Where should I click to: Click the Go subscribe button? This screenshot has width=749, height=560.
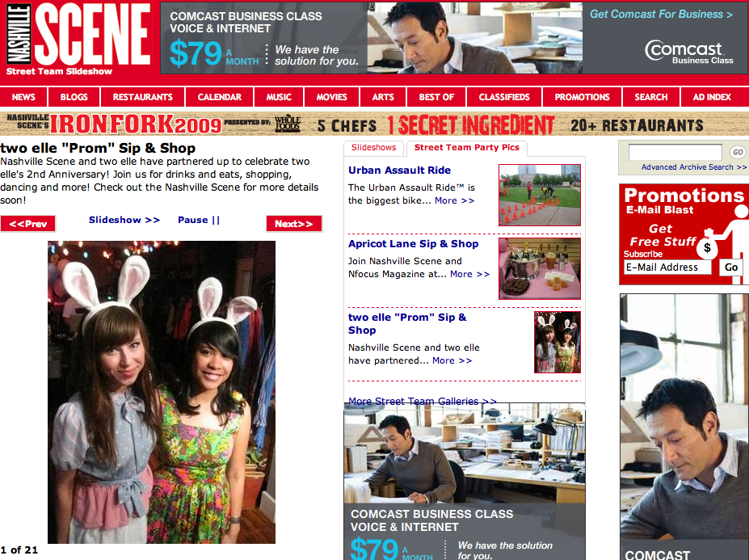731,267
